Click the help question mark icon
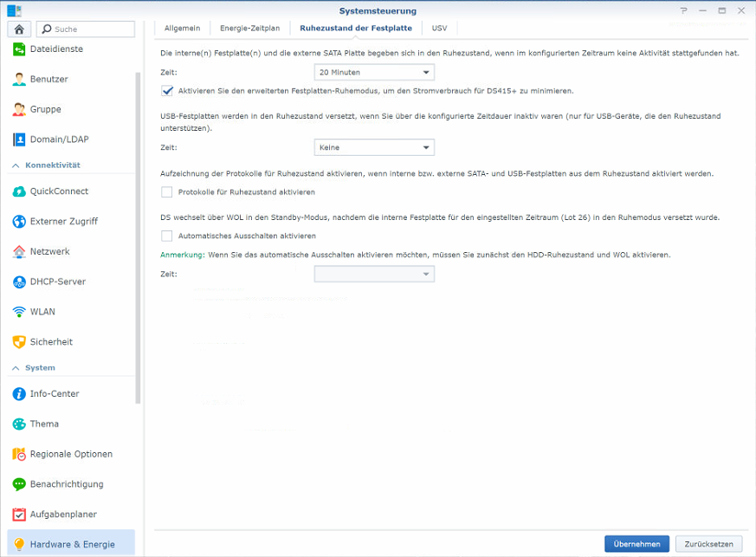Screen dimensions: 756x557 pos(683,11)
